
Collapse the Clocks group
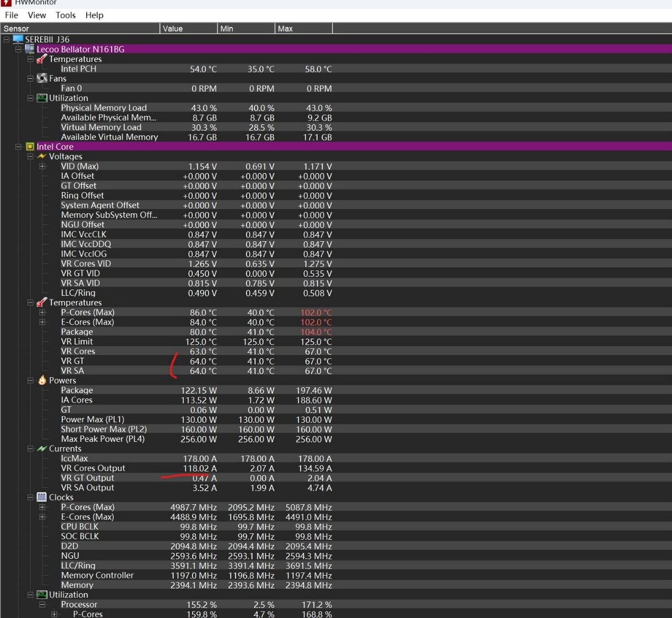(30, 497)
